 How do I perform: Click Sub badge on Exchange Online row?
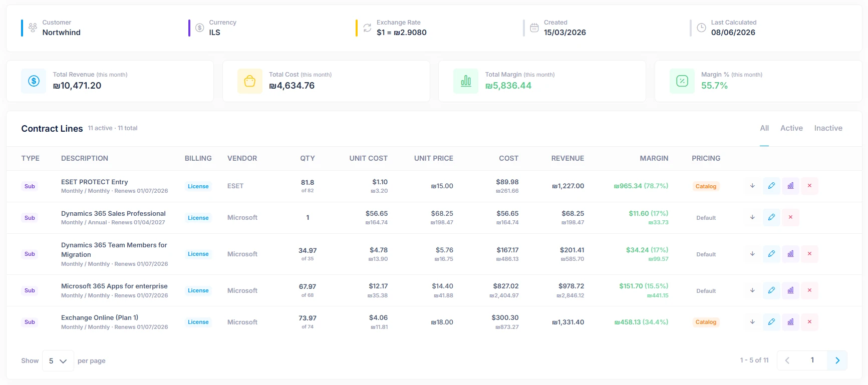[x=30, y=322]
